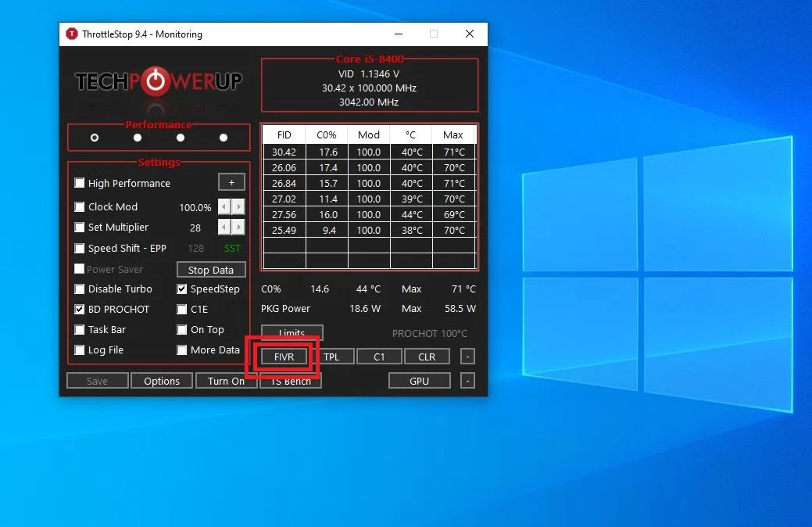Turn on the Log File checkbox
This screenshot has height=527, width=812.
[x=79, y=350]
